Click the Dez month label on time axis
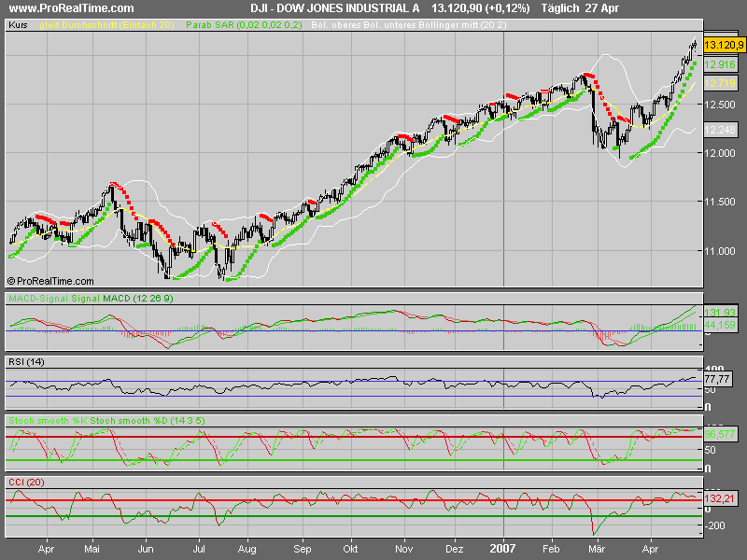This screenshot has height=560, width=747. point(454,549)
